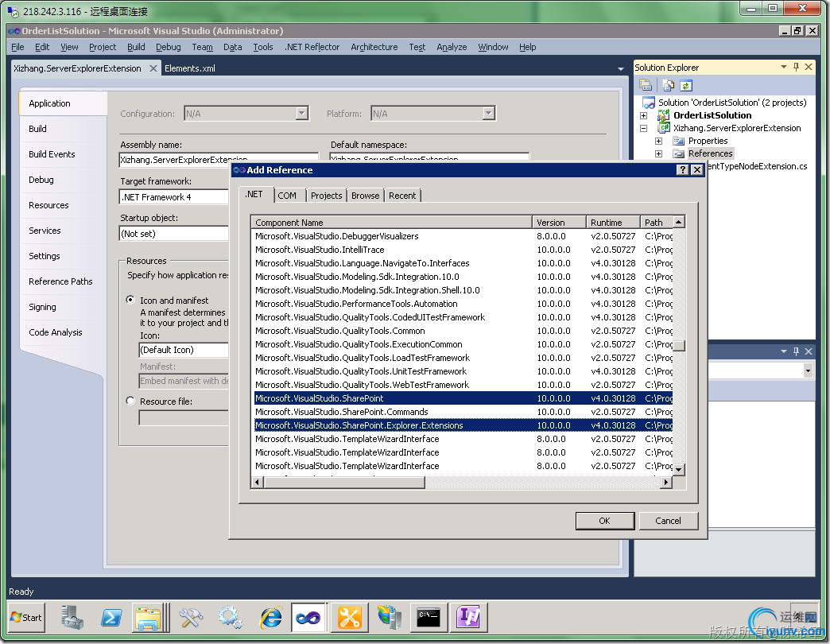Open Server Manager from the taskbar
830x644 pixels.
coord(72,618)
